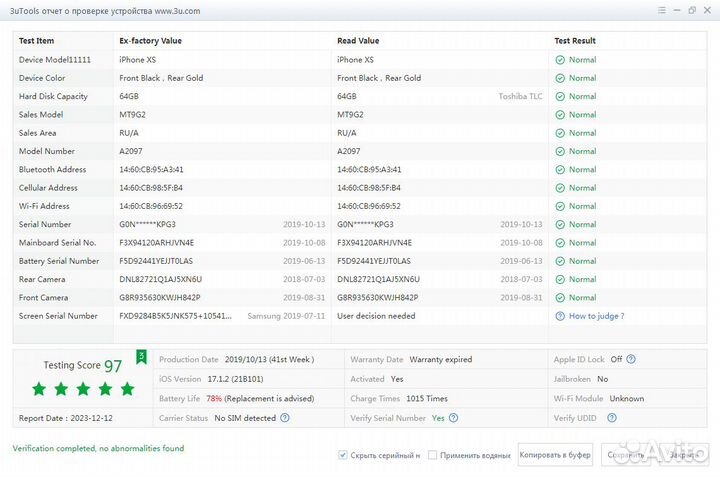Enable the Применить водяные checkbox
Image resolution: width=720 pixels, height=477 pixels.
(x=432, y=455)
